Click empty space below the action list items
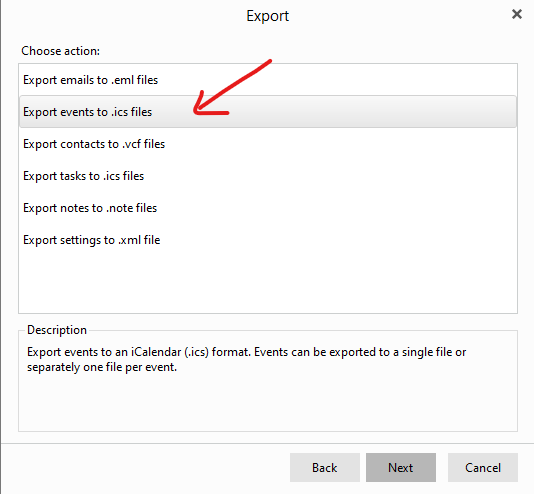 [268, 284]
